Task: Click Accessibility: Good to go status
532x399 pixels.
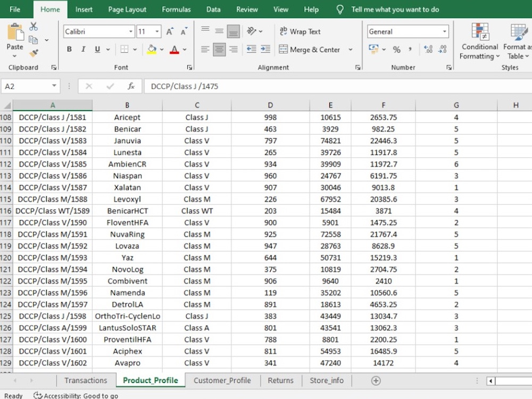Action: coord(76,396)
